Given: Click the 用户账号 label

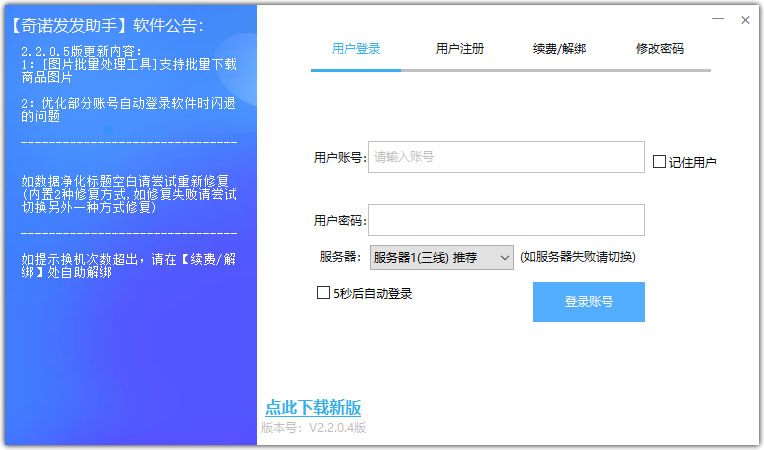Looking at the screenshot, I should tap(340, 157).
